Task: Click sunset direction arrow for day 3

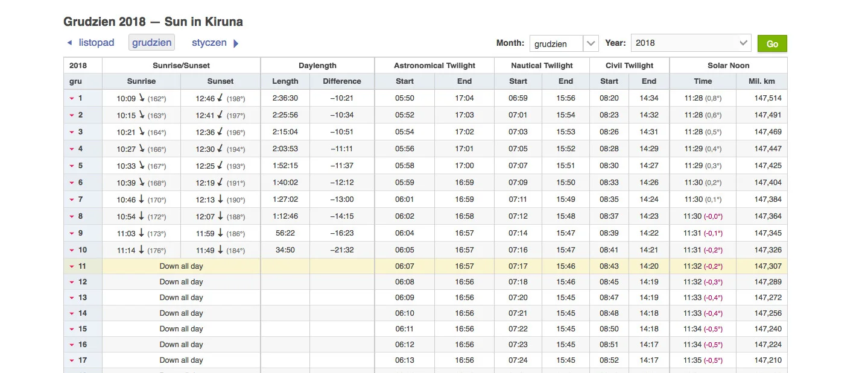Action: (x=220, y=131)
